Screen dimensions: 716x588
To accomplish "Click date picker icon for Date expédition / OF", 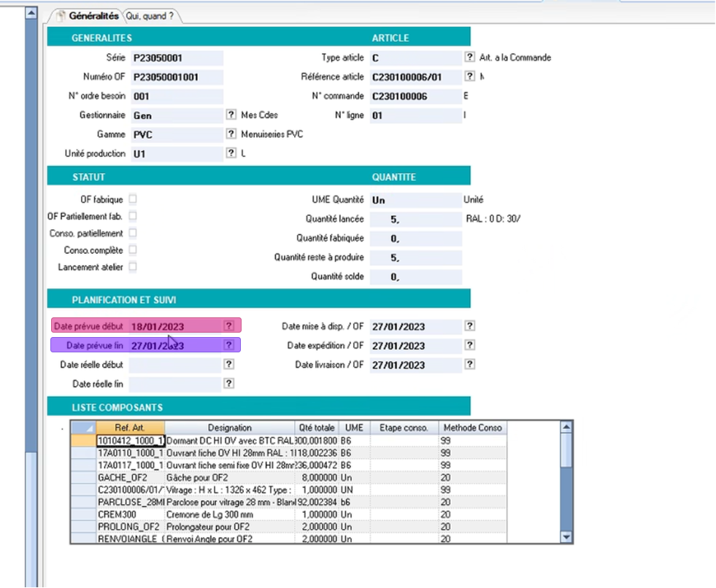I will [469, 346].
